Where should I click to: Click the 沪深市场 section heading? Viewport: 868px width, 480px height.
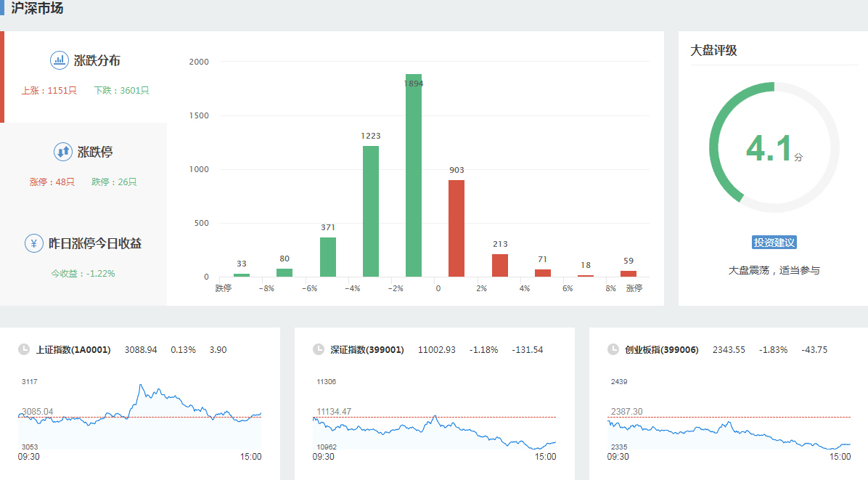click(x=37, y=9)
